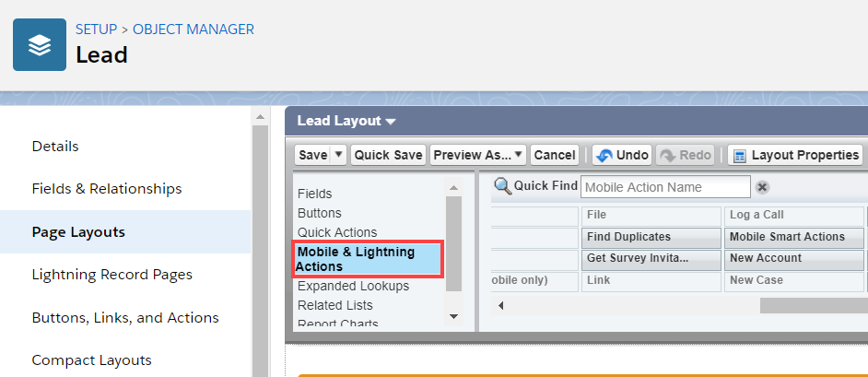The height and width of the screenshot is (377, 868).
Task: Click the SETUP breadcrumb link
Action: click(x=96, y=29)
